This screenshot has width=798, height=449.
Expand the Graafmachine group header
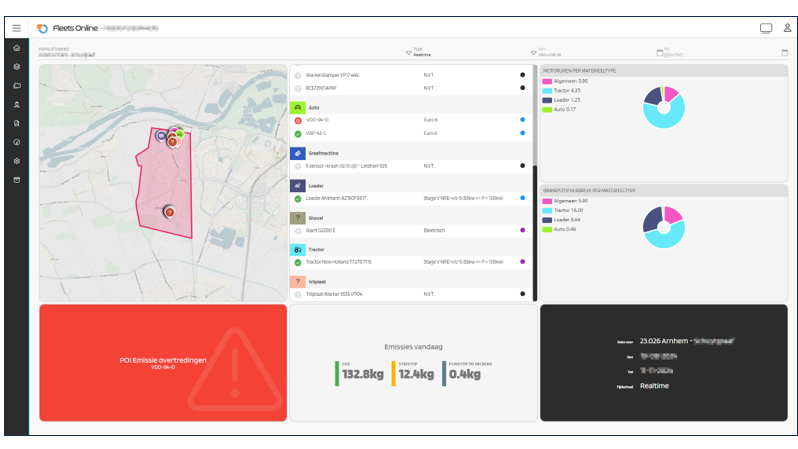coord(411,153)
